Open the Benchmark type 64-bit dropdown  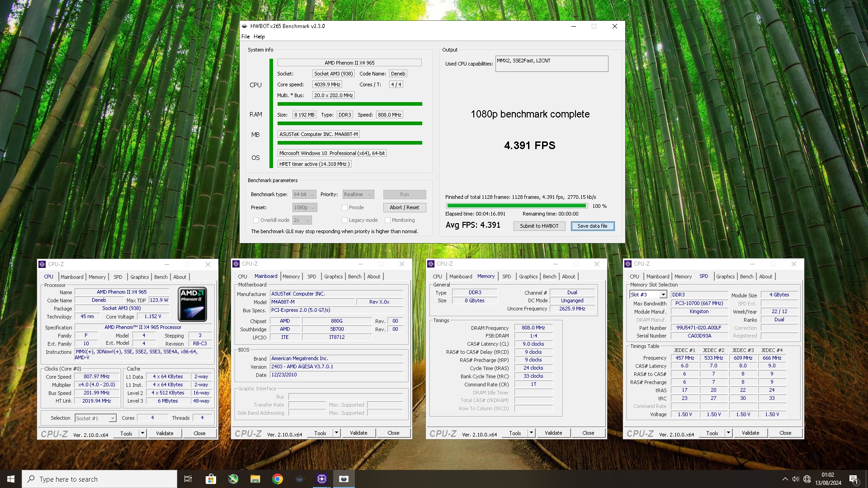click(304, 194)
